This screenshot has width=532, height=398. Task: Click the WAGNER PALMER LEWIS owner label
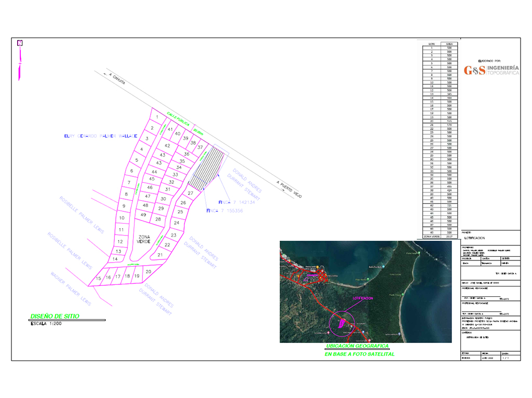pos(71,289)
